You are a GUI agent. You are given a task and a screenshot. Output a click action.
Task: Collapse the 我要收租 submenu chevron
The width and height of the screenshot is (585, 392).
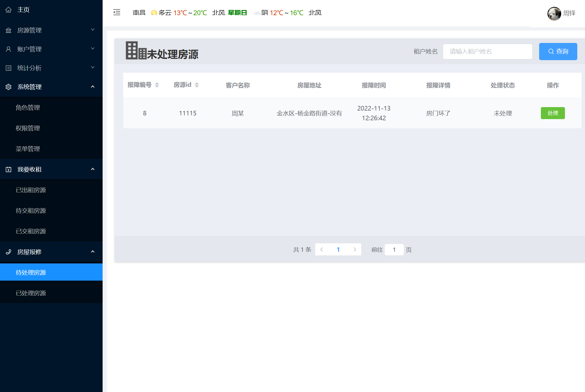tap(93, 169)
